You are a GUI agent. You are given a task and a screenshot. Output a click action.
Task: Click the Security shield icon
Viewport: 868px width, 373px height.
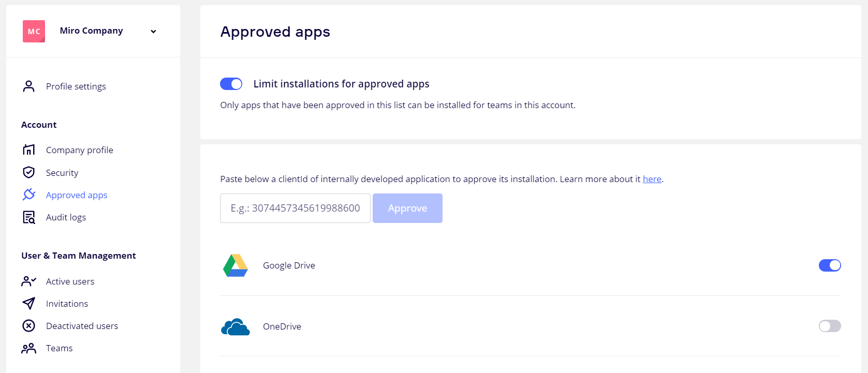(x=29, y=172)
